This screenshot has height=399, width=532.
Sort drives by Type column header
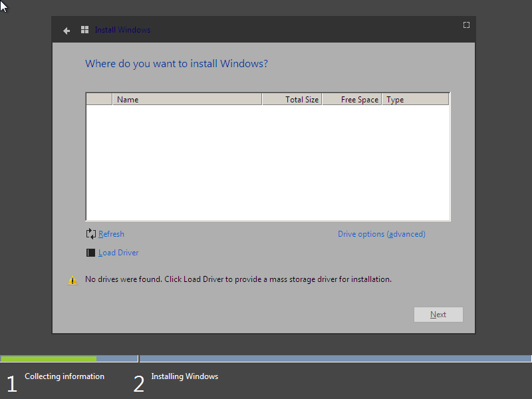tap(415, 99)
